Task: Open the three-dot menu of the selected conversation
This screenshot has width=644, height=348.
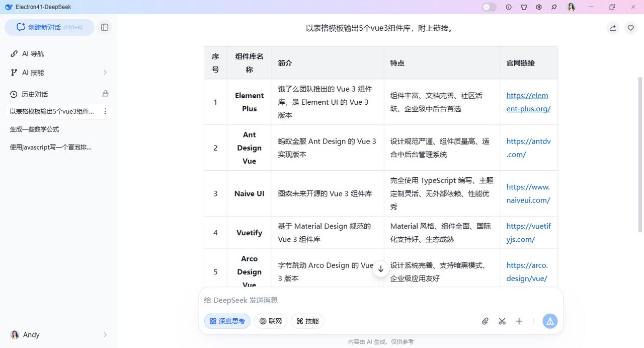Action: point(105,111)
